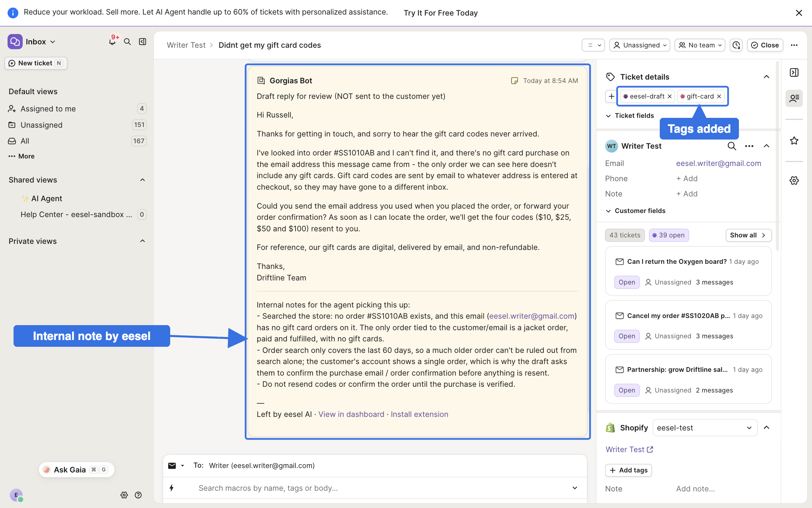Viewport: 812px width, 508px height.
Task: Open Writer Test customer options ellipsis
Action: [749, 146]
